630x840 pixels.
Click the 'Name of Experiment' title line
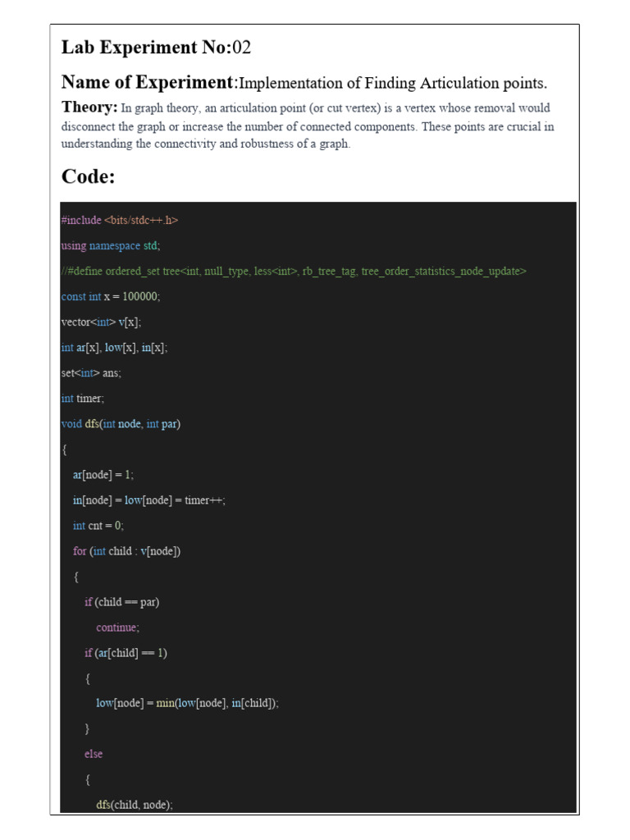(304, 83)
